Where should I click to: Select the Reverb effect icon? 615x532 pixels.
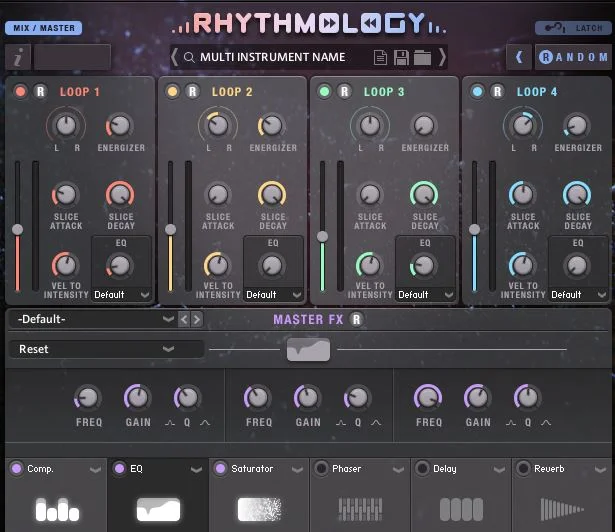[x=562, y=509]
